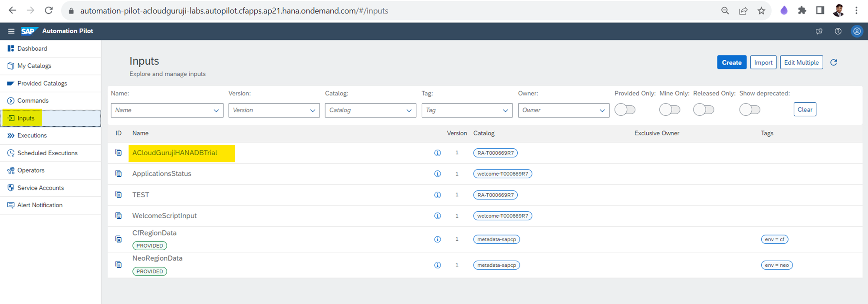Click info icon for ApplicationsStatus row

pos(437,174)
